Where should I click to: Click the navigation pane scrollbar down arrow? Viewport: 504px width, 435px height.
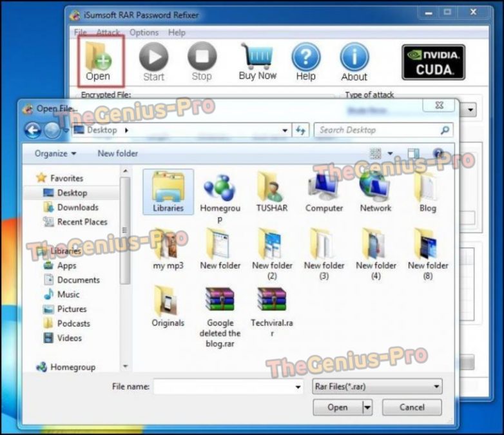pos(126,366)
